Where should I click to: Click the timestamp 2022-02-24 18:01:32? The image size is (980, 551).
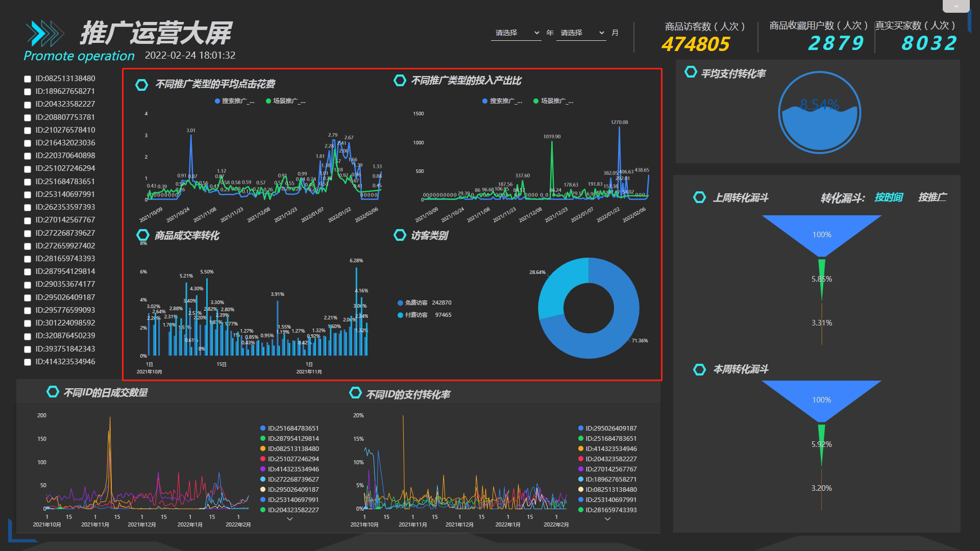(x=190, y=55)
